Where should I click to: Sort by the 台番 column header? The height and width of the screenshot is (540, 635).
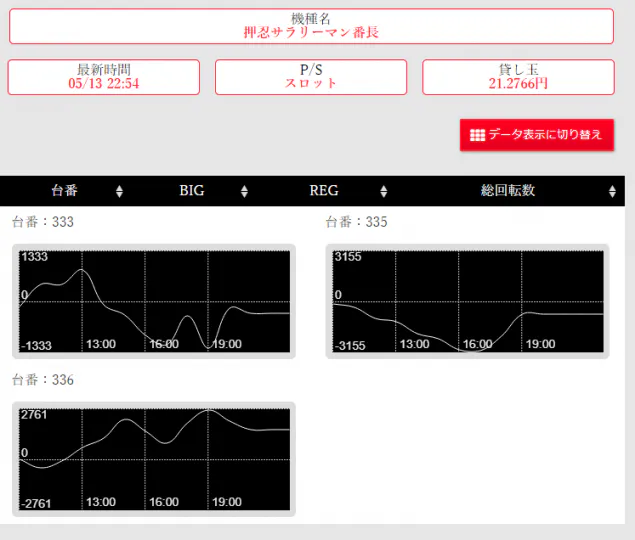(64, 190)
